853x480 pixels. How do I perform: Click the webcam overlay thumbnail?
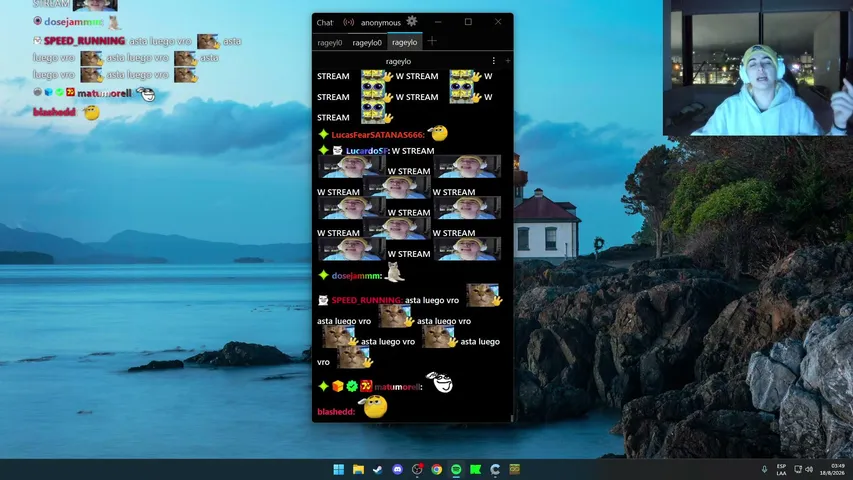pyautogui.click(x=758, y=67)
